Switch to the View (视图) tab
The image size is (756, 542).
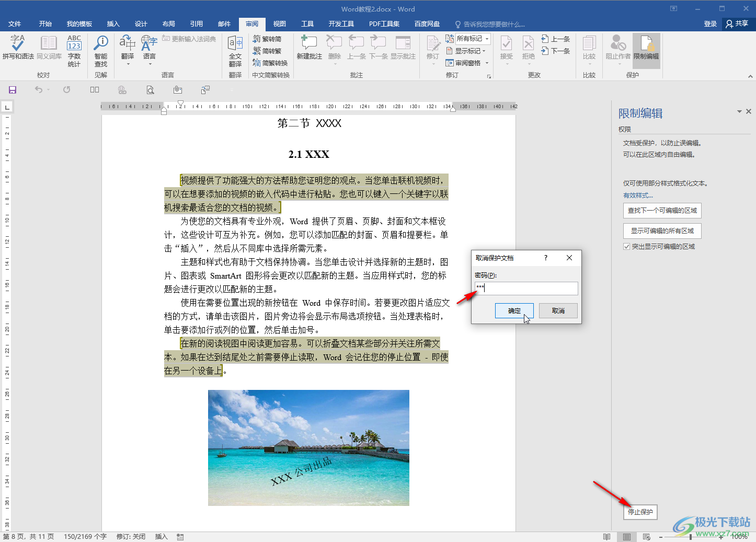(280, 24)
